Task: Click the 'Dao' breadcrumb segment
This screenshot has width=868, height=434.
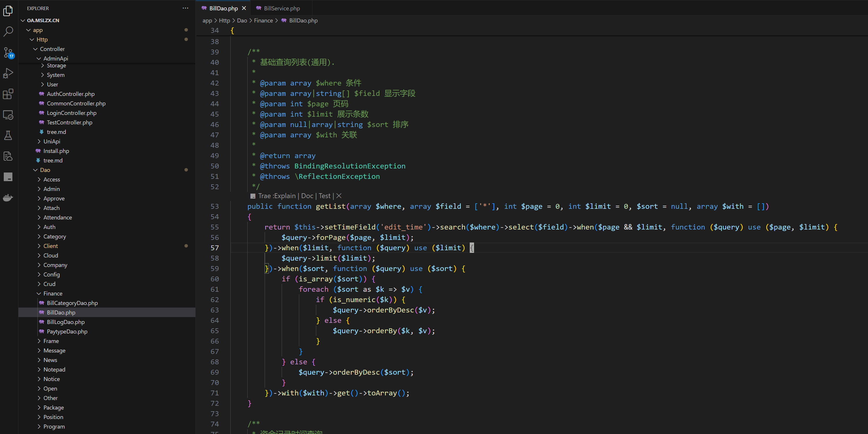Action: point(242,20)
